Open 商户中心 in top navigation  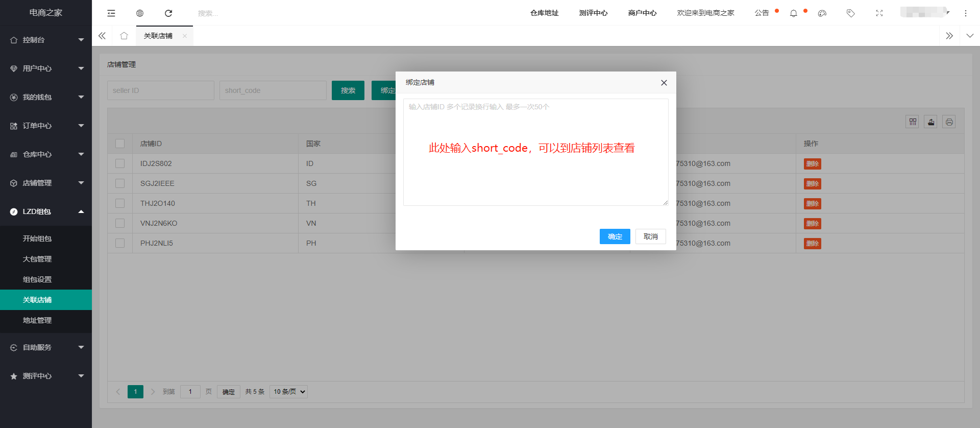pos(642,13)
